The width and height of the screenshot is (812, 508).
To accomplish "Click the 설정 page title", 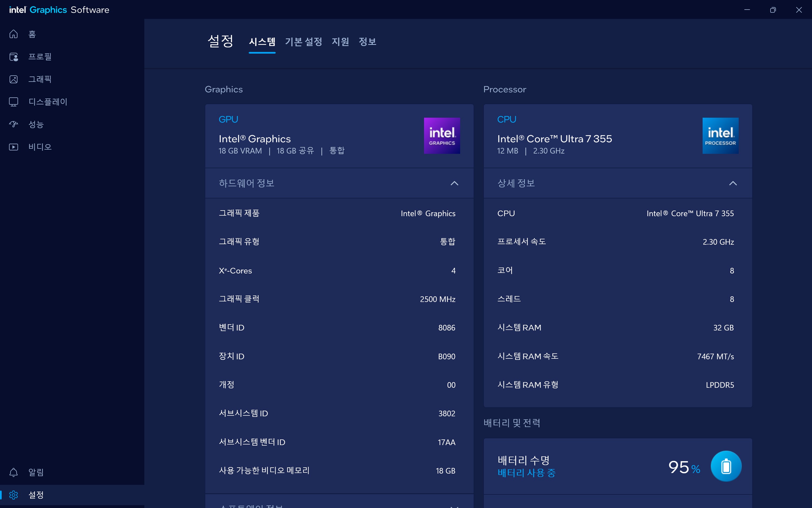I will pyautogui.click(x=220, y=41).
